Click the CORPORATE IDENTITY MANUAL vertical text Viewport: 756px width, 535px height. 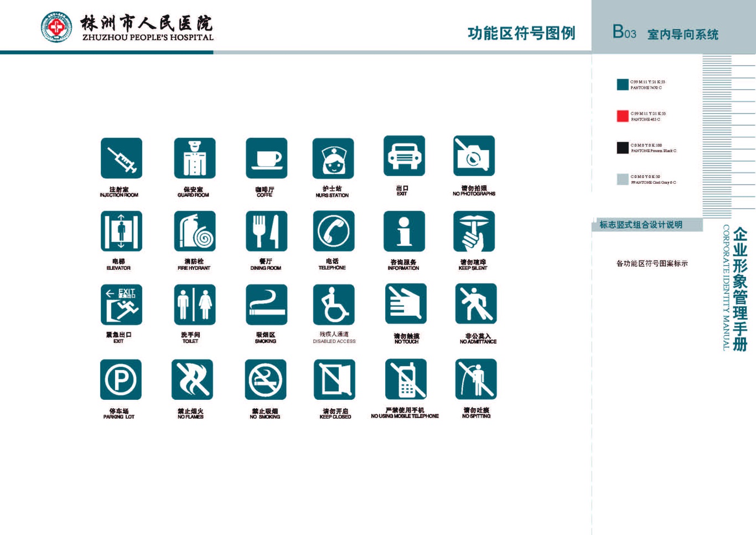[x=726, y=287]
